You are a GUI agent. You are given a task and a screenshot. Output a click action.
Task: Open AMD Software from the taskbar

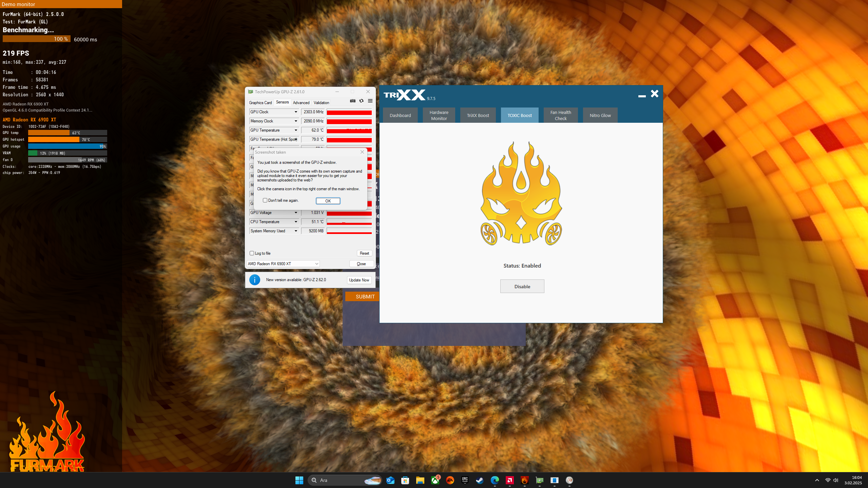(x=510, y=480)
